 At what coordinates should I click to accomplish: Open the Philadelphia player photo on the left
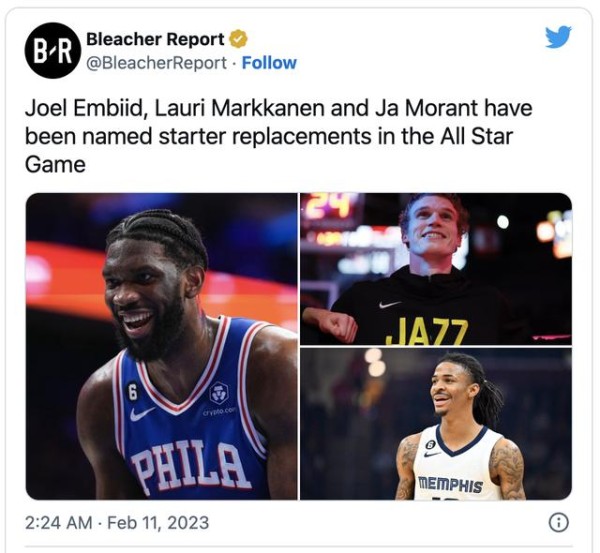tap(161, 346)
